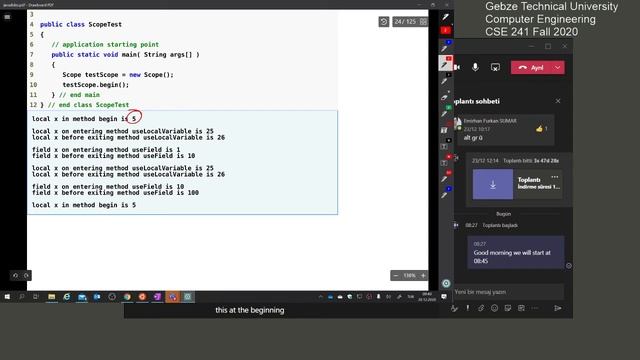
Task: Open the text format option under message box
Action: pyautogui.click(x=454, y=308)
